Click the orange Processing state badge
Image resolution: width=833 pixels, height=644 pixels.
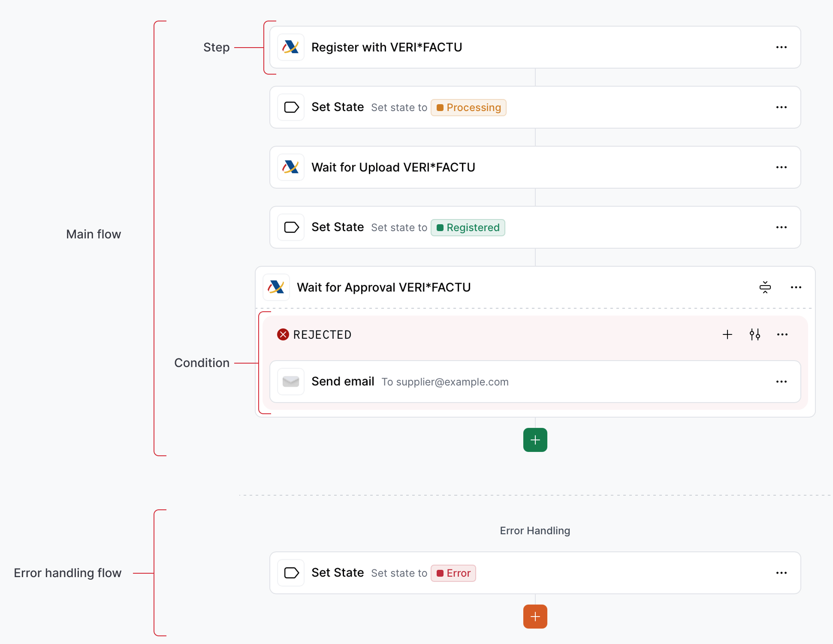(468, 107)
